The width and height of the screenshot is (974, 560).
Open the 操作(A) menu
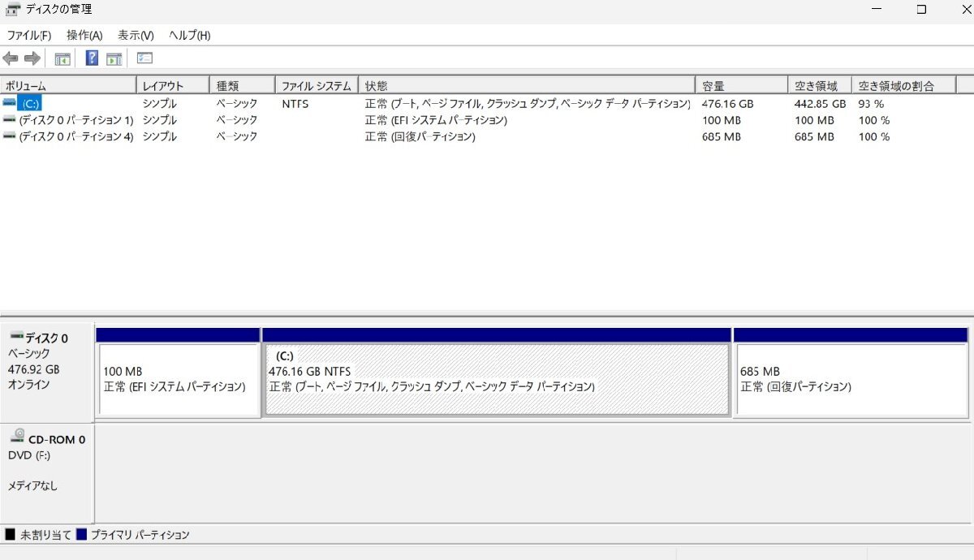click(x=84, y=36)
